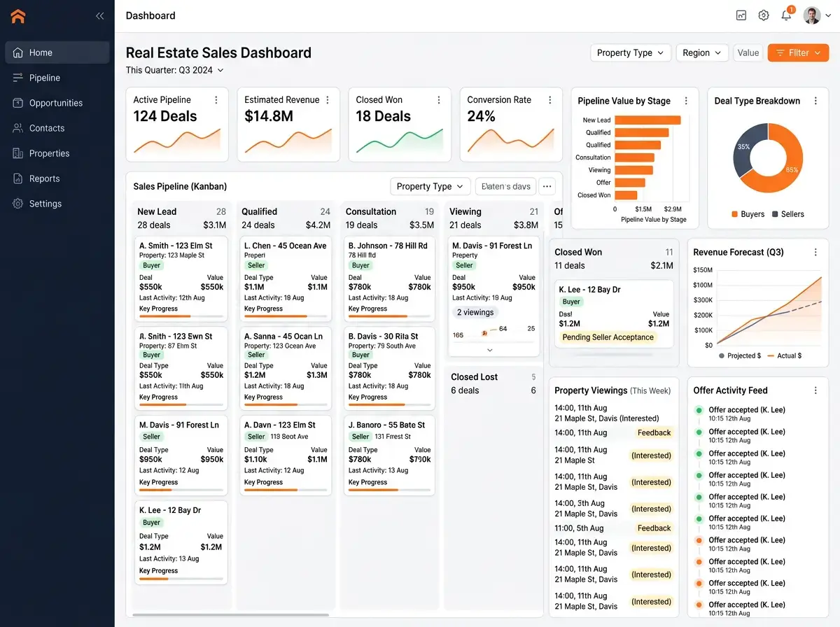Click the Home sidebar icon
Image resolution: width=840 pixels, height=627 pixels.
pos(18,52)
